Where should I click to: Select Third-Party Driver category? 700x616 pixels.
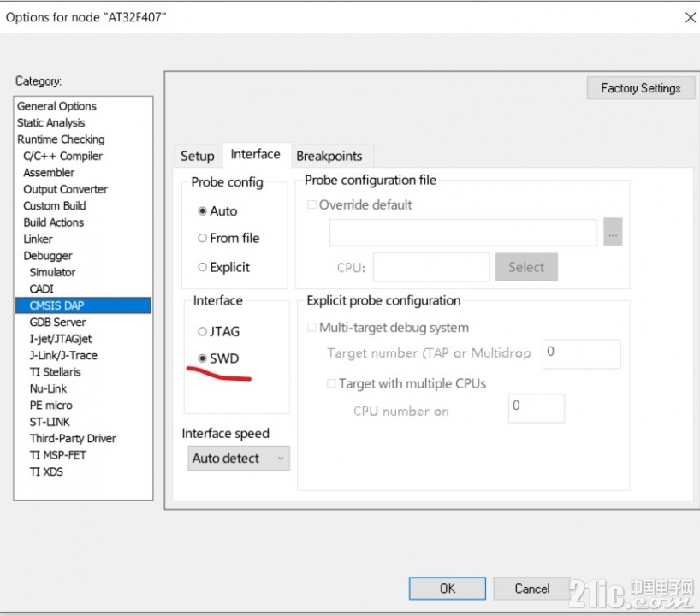click(73, 438)
